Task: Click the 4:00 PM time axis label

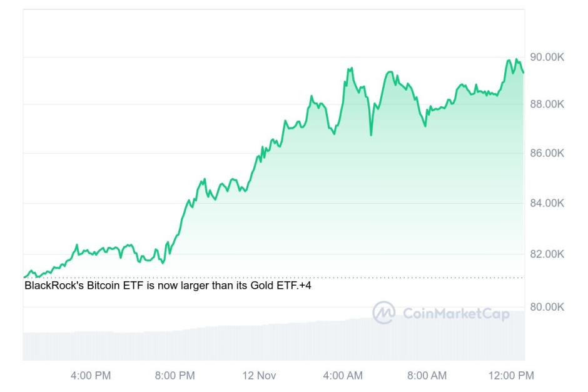Action: pos(90,376)
